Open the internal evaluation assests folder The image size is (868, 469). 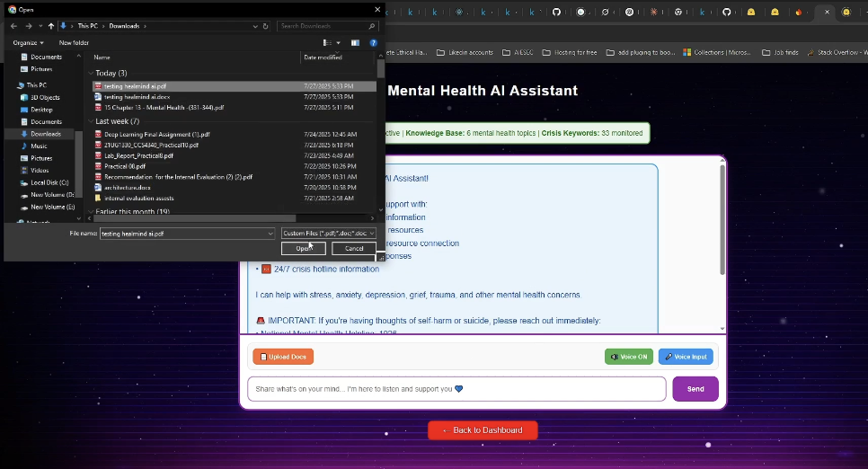click(138, 199)
